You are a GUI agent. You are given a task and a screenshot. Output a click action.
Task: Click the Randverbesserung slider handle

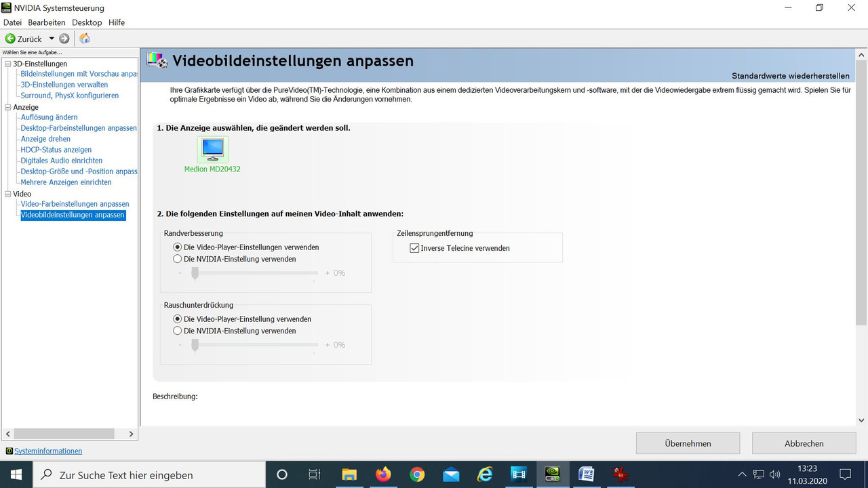195,273
